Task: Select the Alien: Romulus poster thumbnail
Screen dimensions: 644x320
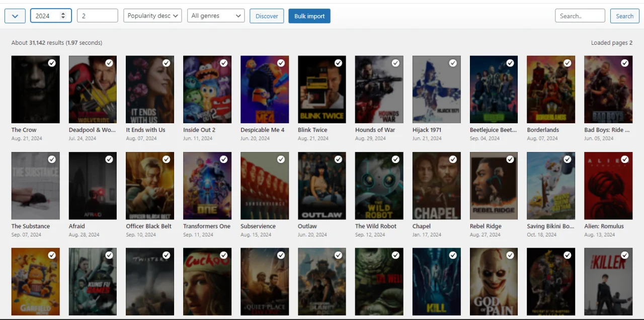Action: [608, 186]
